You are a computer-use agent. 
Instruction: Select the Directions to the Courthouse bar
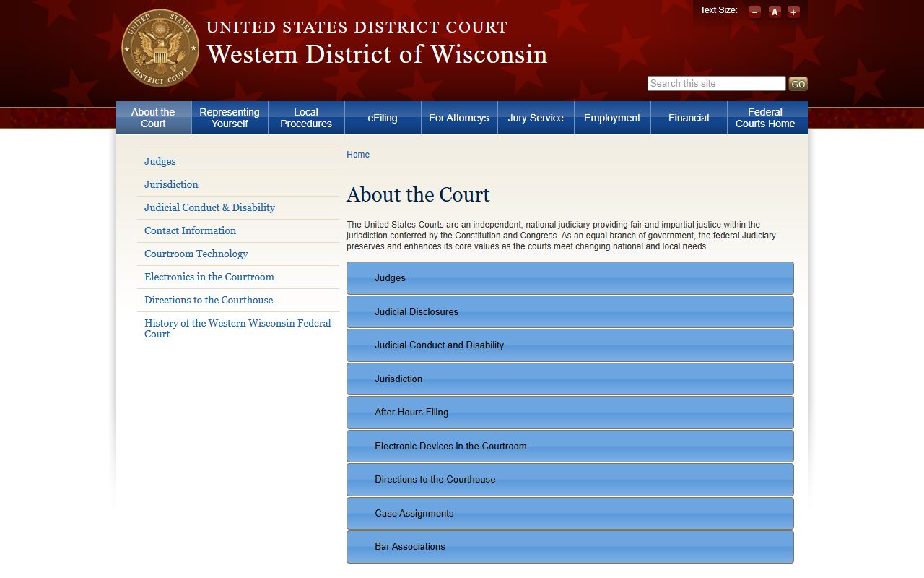[570, 480]
